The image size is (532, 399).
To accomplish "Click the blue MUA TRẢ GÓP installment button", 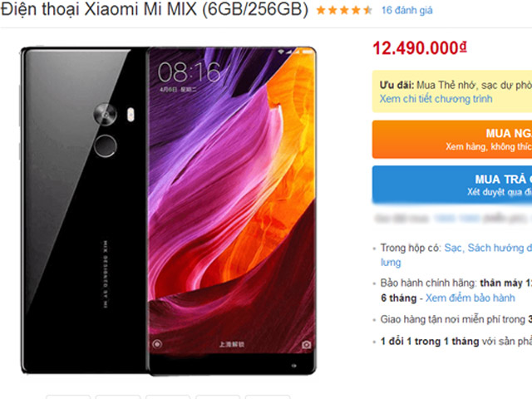I will [452, 185].
